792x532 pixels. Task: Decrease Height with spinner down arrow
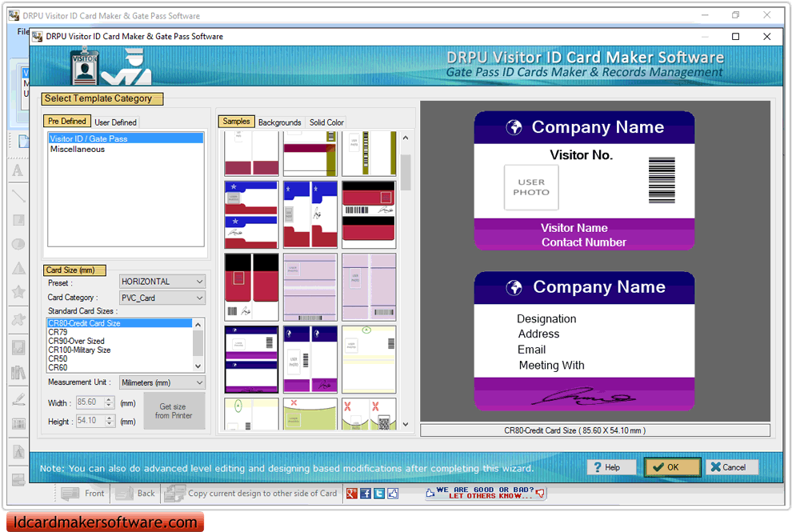(x=110, y=424)
